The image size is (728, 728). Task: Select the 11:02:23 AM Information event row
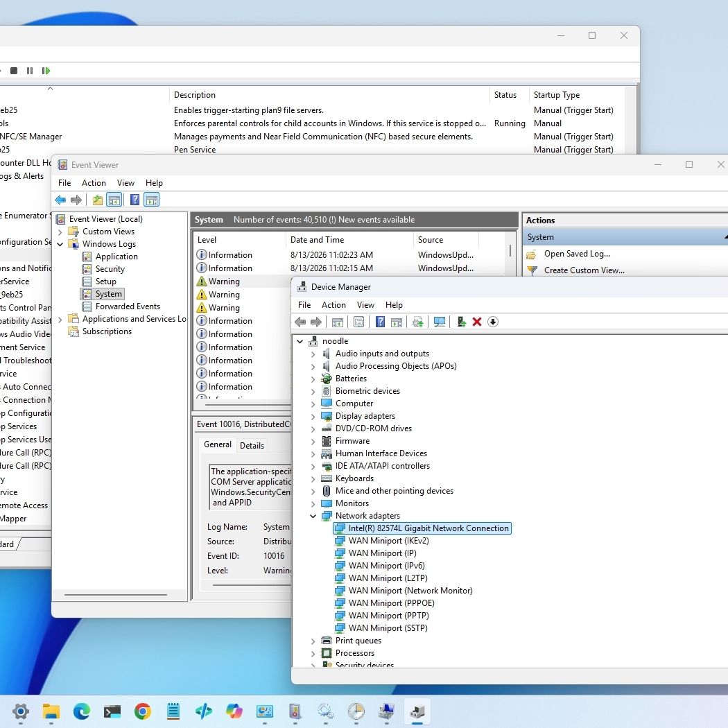(x=351, y=255)
